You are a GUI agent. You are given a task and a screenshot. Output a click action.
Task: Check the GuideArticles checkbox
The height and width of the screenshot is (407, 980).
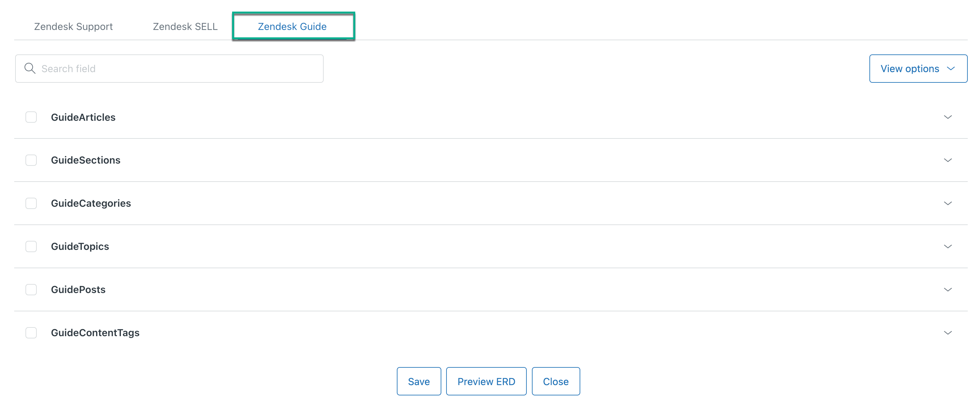click(x=31, y=117)
